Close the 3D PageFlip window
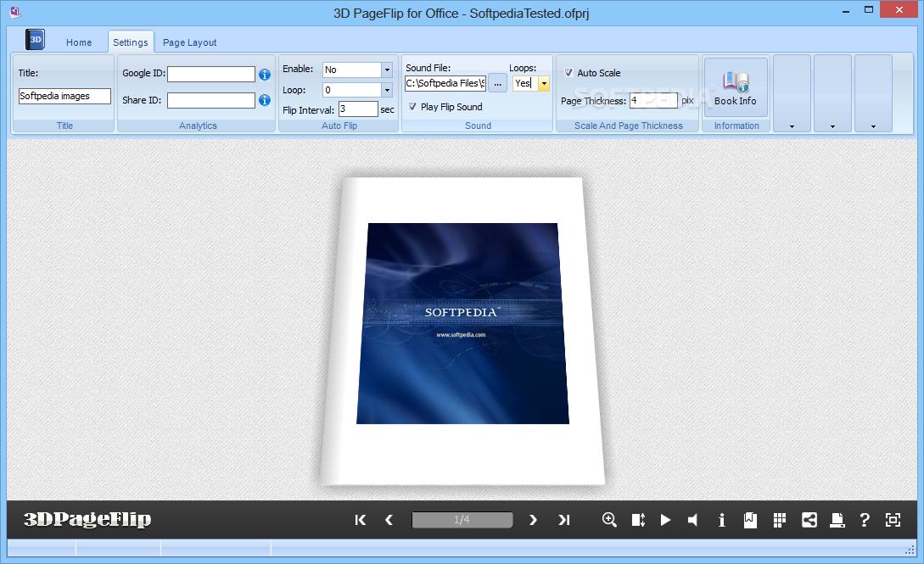The width and height of the screenshot is (924, 564). click(x=899, y=9)
